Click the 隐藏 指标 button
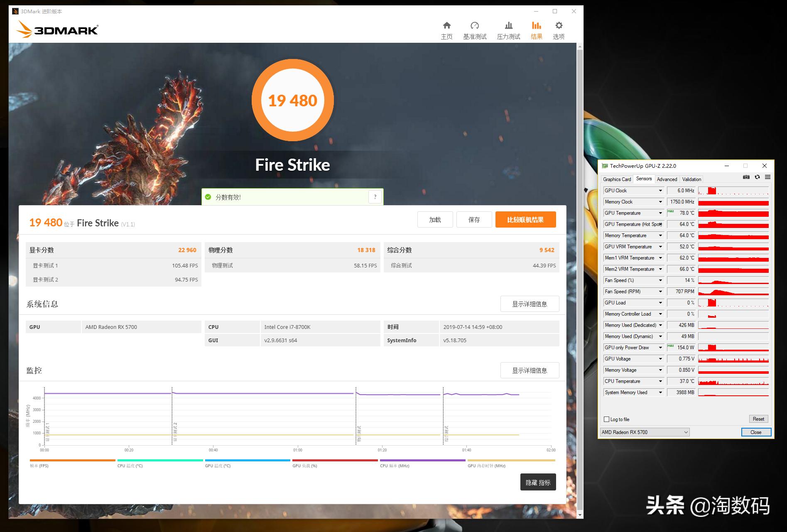The image size is (787, 532). pos(538,482)
